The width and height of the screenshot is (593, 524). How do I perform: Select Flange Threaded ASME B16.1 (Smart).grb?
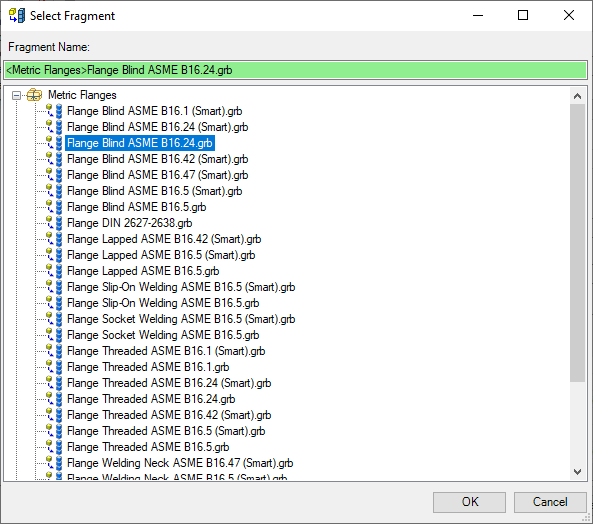click(166, 351)
